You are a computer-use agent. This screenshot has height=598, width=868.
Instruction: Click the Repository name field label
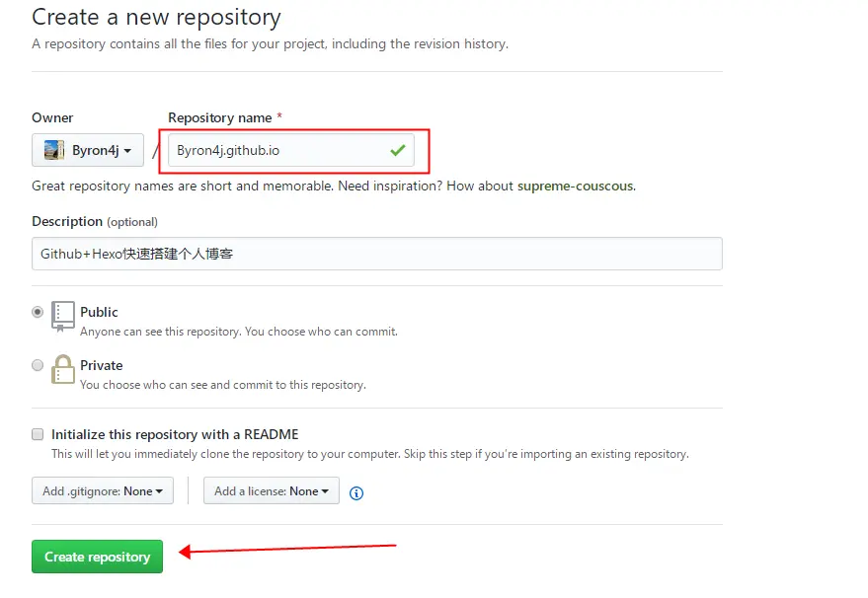(x=220, y=117)
